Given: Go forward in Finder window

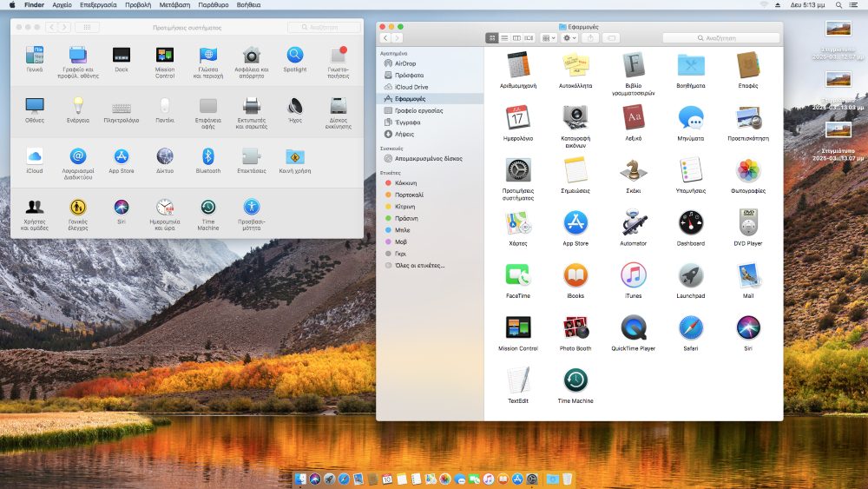Looking at the screenshot, I should tap(398, 38).
